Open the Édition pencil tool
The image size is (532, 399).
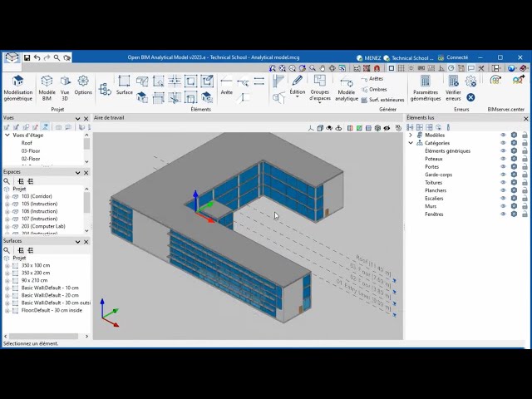coord(298,86)
